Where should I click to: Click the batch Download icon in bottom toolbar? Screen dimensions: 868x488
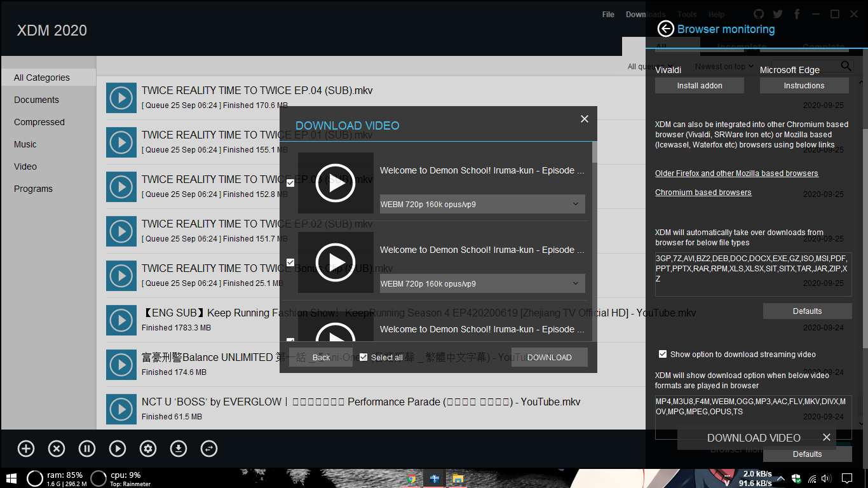coord(179,449)
